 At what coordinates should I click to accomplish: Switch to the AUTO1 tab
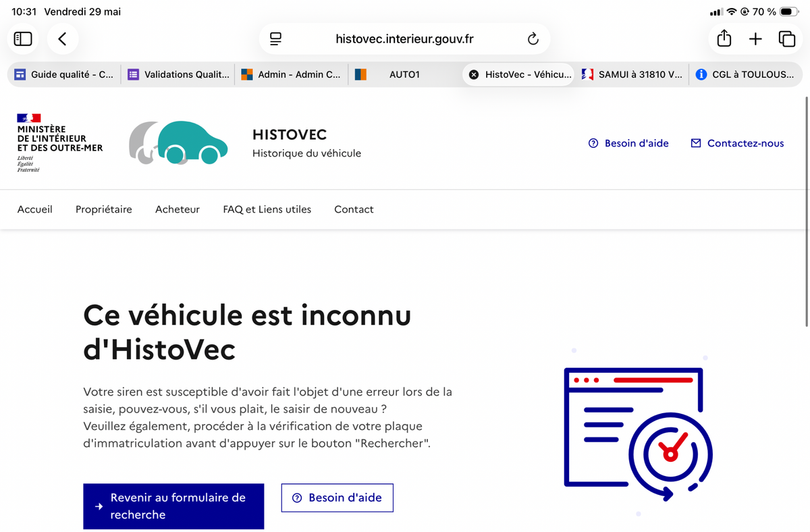(404, 75)
